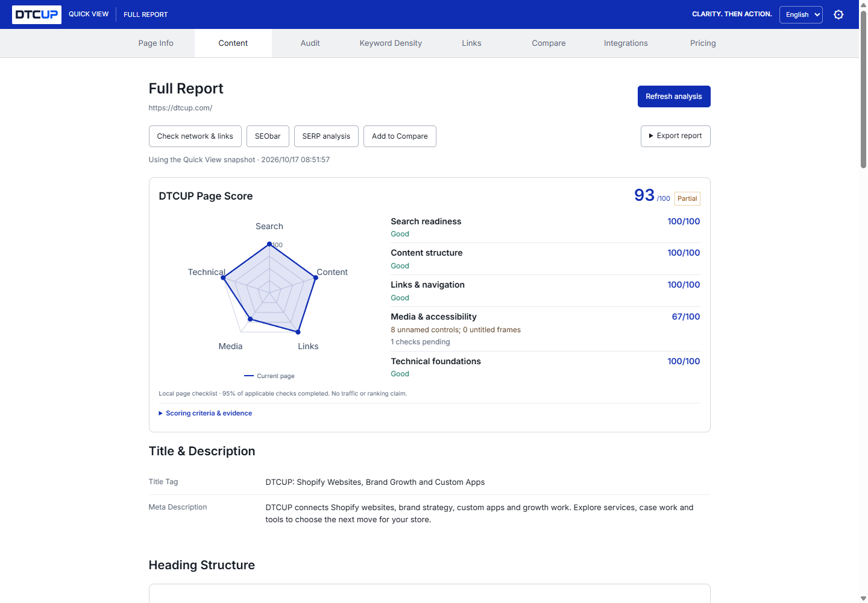Click the Technical foundations row label

click(x=436, y=361)
